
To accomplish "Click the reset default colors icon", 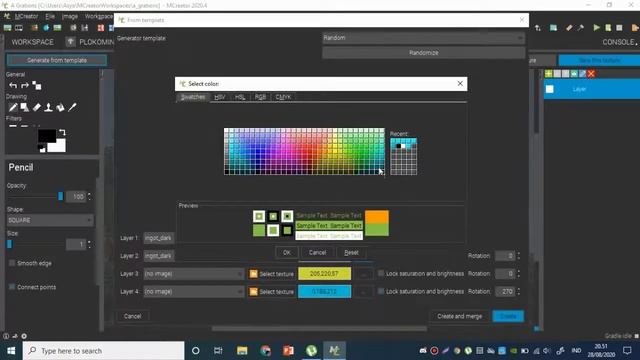I will (x=42, y=149).
